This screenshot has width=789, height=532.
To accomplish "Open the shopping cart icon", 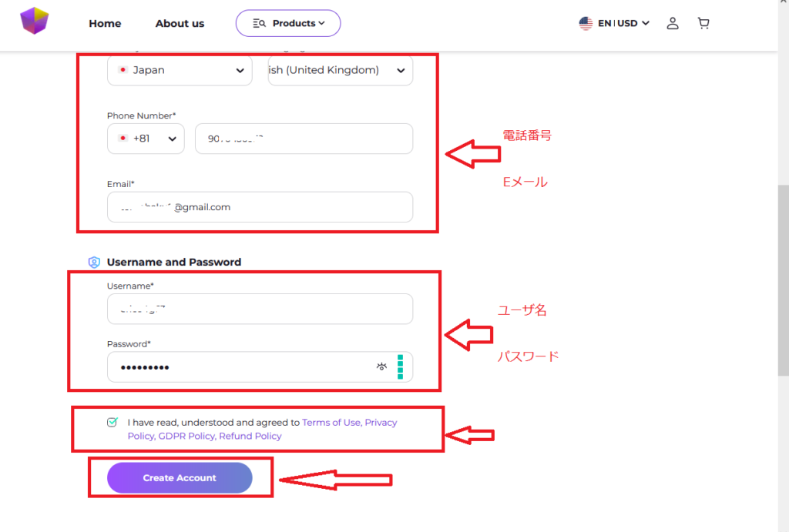I will [703, 23].
